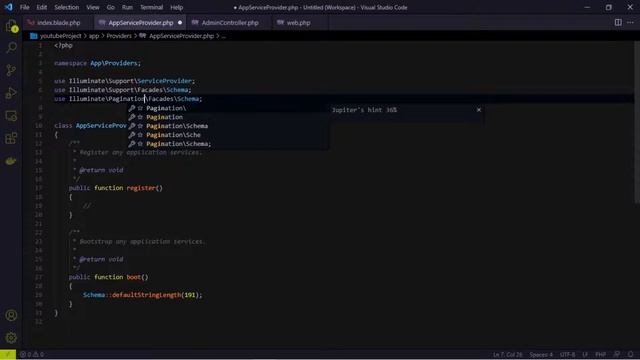Choose the 'Pagination\Schema' suggestion without semicolon
This screenshot has height=360, width=640.
pos(229,126)
